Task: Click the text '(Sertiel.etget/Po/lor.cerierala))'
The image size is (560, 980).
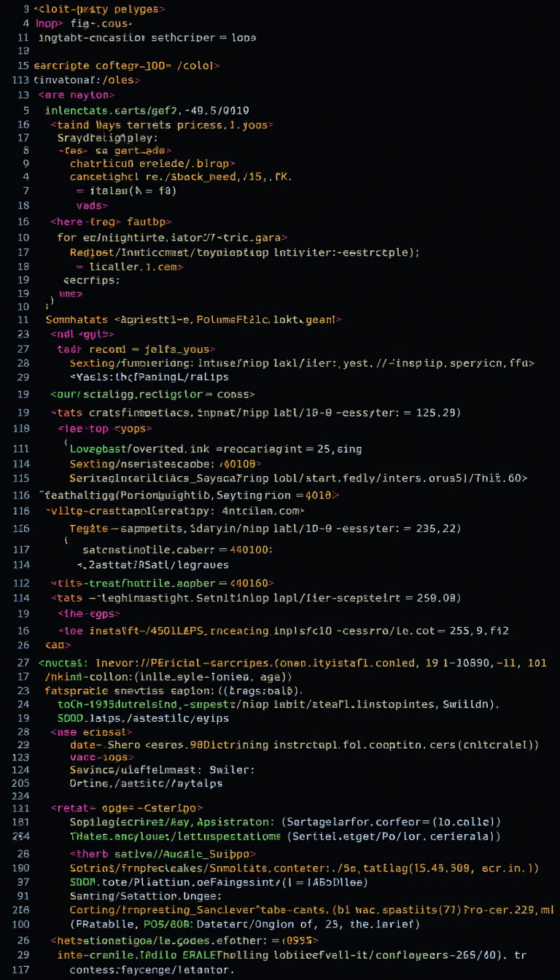Action: 394,836
